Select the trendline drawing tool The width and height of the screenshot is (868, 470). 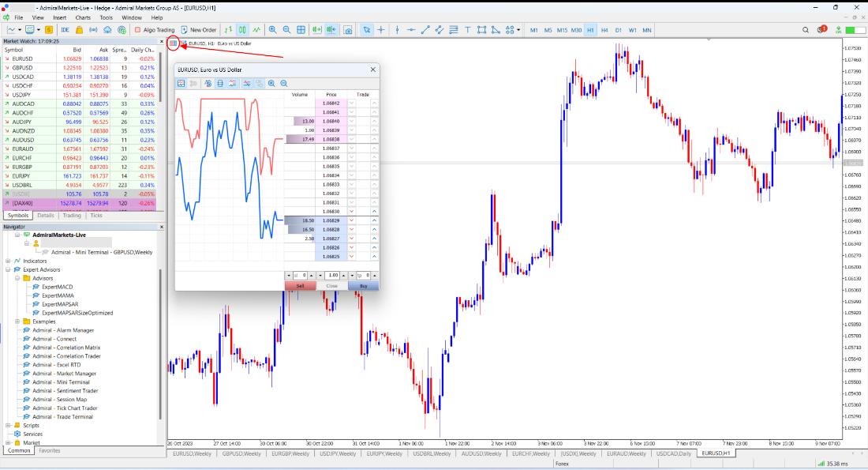425,30
